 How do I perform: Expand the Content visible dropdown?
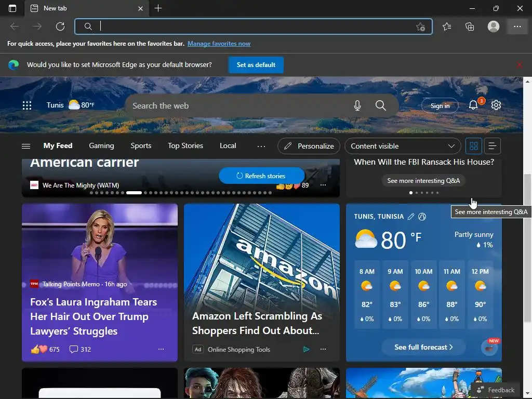tap(403, 146)
